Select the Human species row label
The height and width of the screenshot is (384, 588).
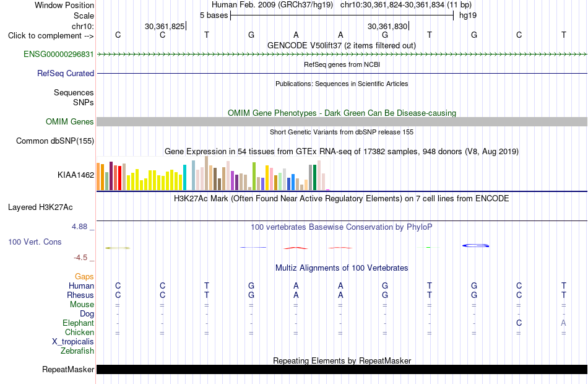coord(81,286)
